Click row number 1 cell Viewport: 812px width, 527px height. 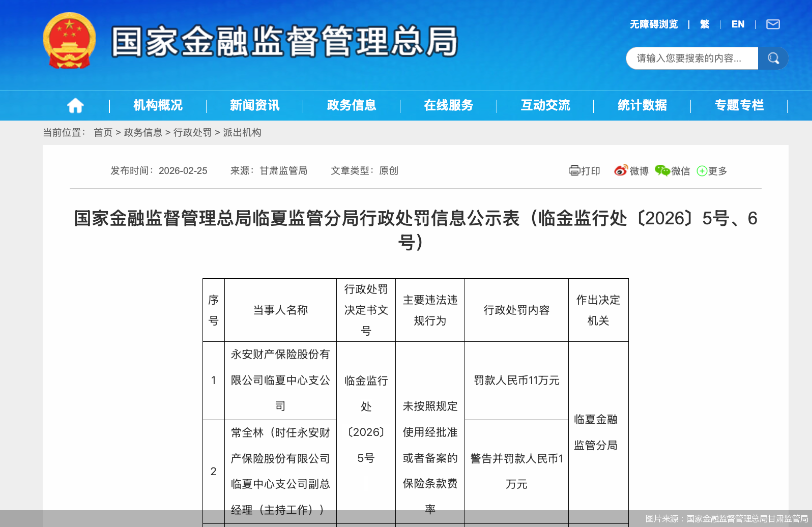214,380
